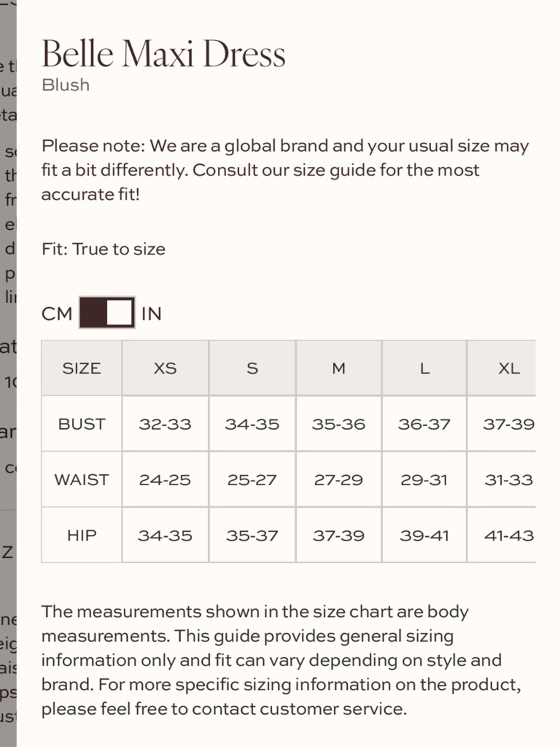
Task: Click the XS column header
Action: pyautogui.click(x=165, y=368)
